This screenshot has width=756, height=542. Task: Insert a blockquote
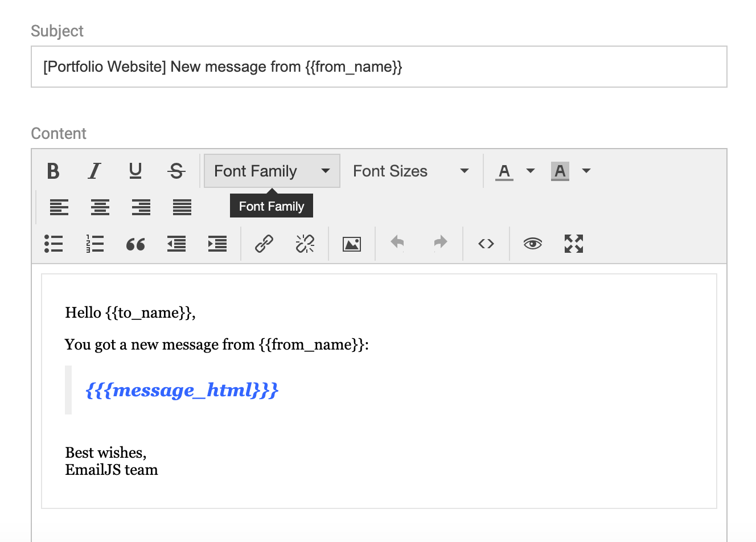coord(135,244)
